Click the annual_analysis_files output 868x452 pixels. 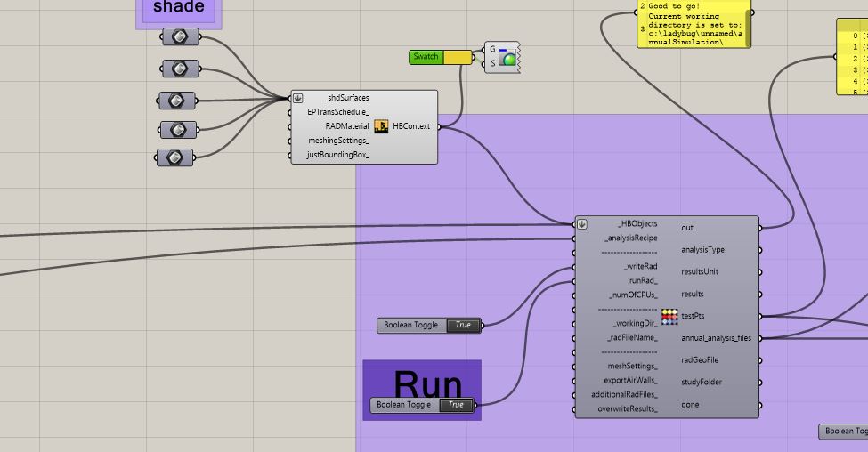pyautogui.click(x=717, y=339)
